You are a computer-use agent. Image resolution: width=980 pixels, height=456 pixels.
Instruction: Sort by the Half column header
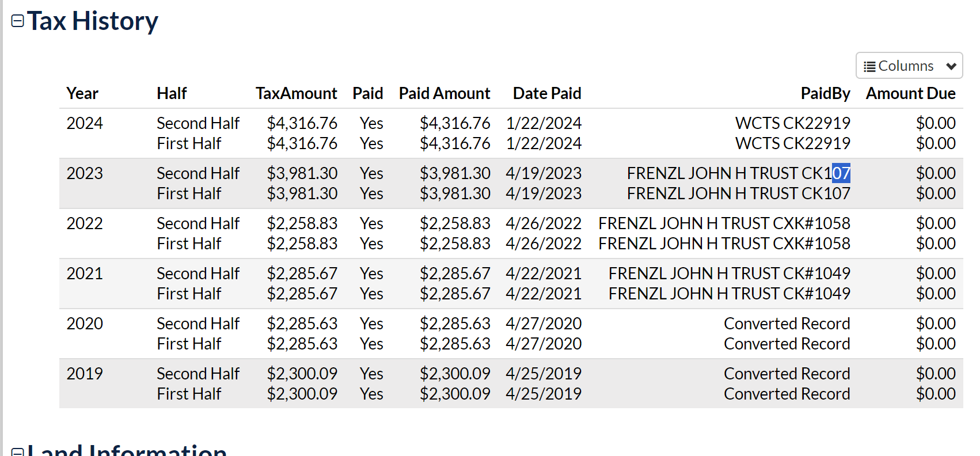coord(172,93)
